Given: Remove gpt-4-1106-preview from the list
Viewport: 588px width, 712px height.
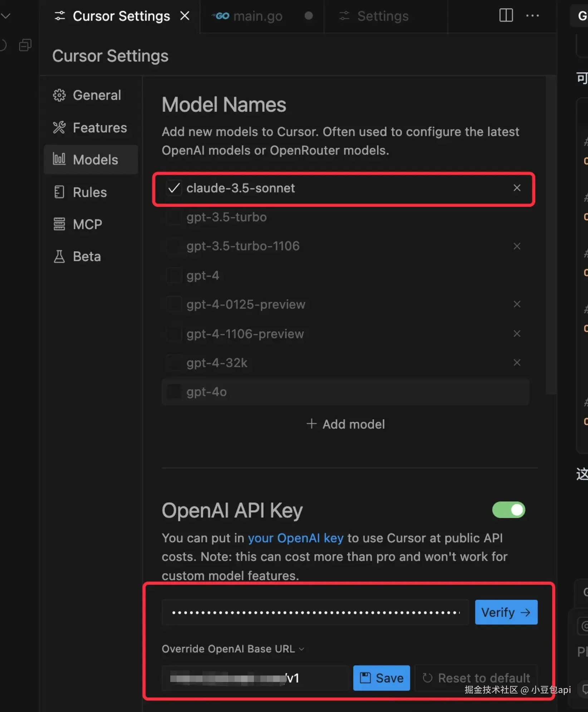Looking at the screenshot, I should pyautogui.click(x=517, y=333).
